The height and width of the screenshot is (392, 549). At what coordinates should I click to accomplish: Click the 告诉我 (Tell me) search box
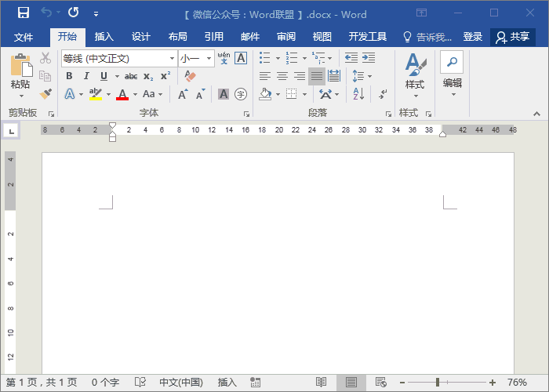pyautogui.click(x=428, y=37)
